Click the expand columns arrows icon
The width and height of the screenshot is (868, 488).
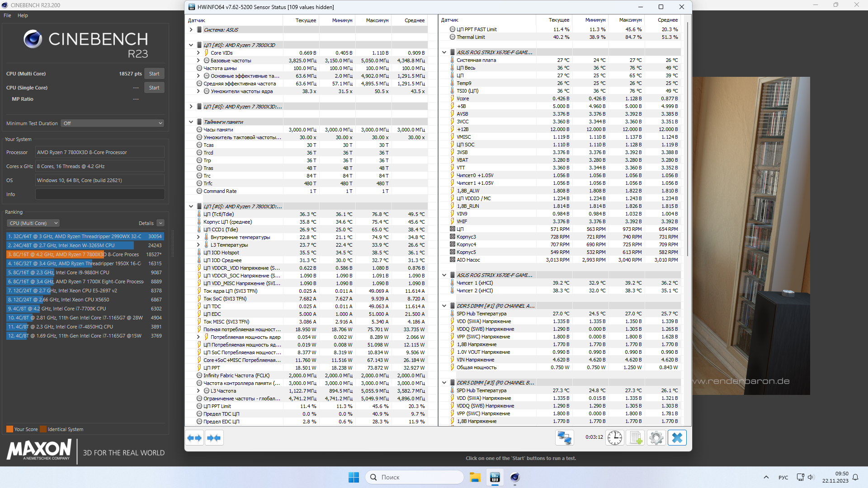pos(194,438)
